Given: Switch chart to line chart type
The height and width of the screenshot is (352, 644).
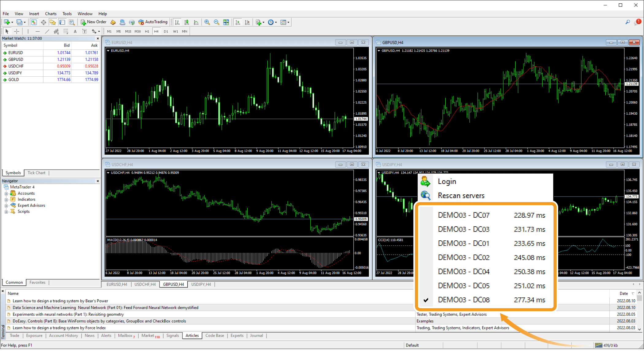Looking at the screenshot, I should pyautogui.click(x=196, y=22).
